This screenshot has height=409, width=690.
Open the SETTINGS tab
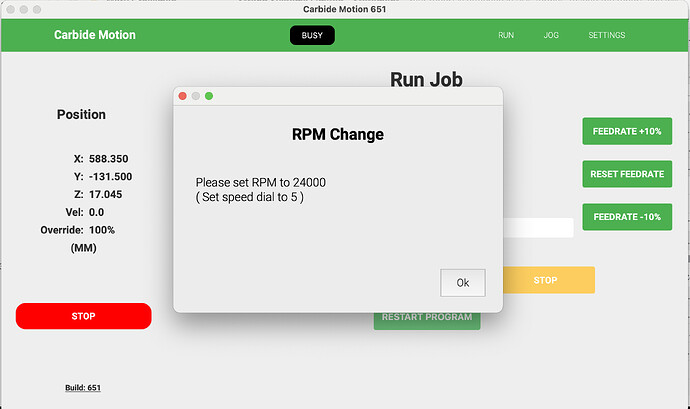point(607,35)
